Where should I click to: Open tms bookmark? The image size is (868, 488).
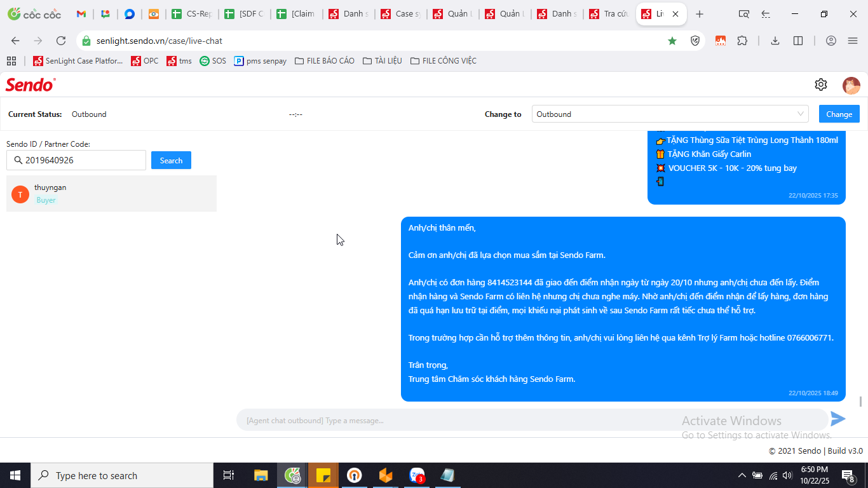coord(179,61)
